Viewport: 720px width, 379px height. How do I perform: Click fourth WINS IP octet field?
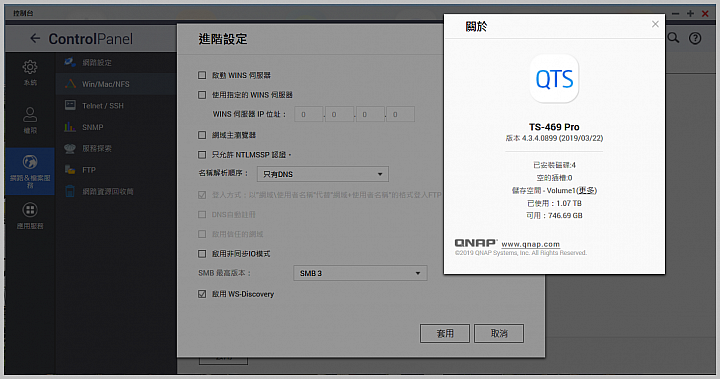pos(400,114)
